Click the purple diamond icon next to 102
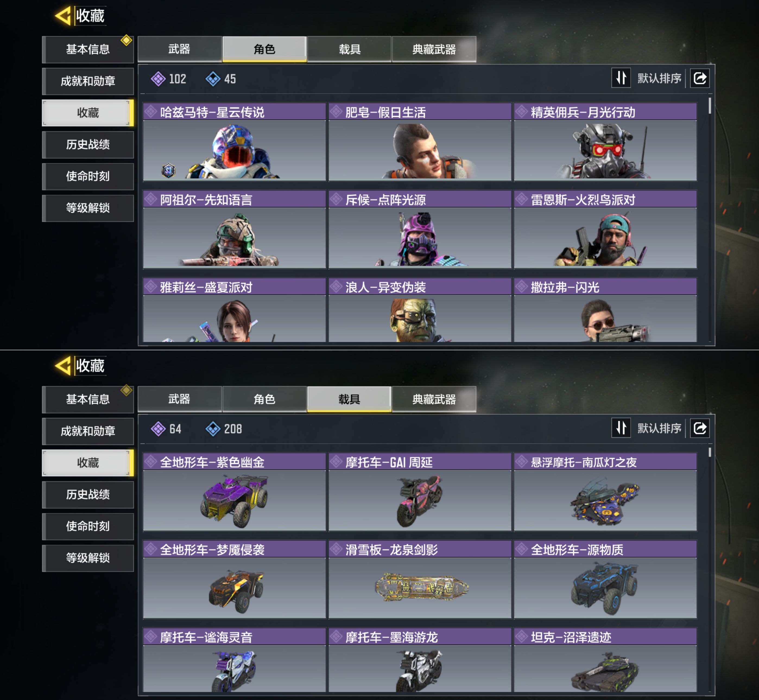 click(x=158, y=79)
